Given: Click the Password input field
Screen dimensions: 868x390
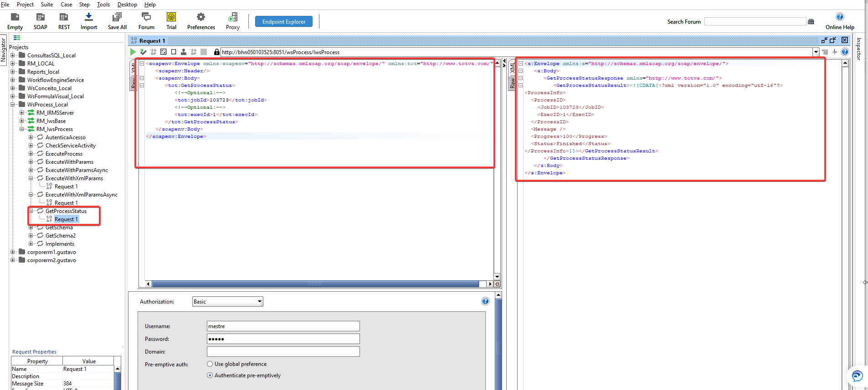Looking at the screenshot, I should pos(283,339).
